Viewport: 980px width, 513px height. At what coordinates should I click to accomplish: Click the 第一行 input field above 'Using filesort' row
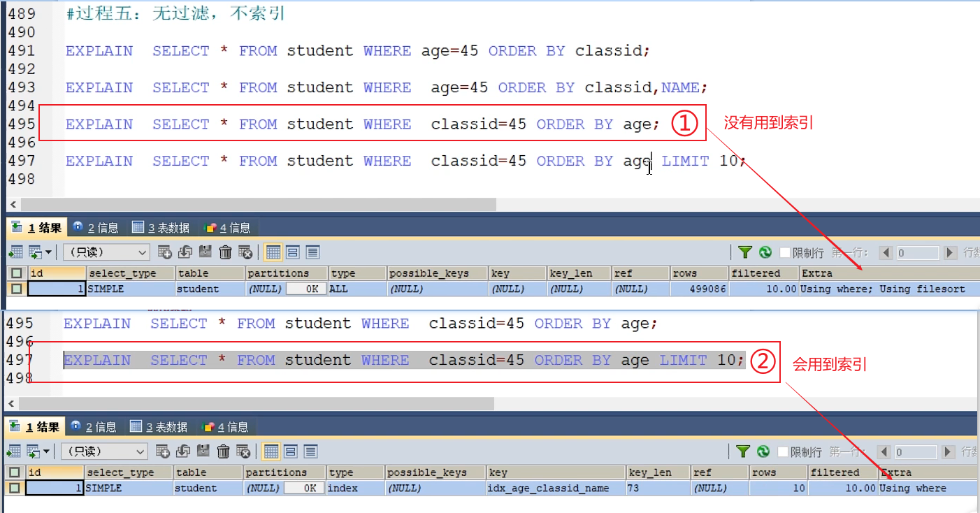click(918, 253)
